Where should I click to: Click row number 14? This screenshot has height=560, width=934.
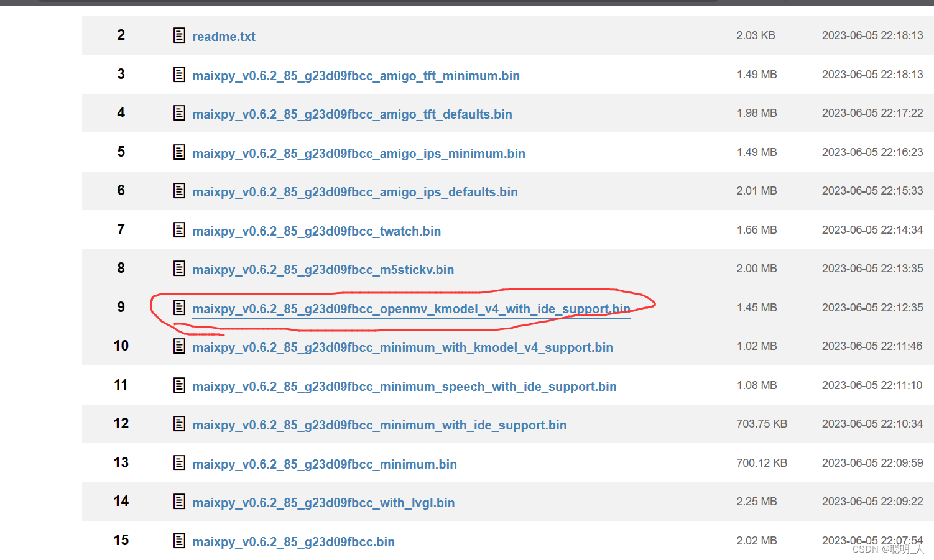click(x=121, y=501)
